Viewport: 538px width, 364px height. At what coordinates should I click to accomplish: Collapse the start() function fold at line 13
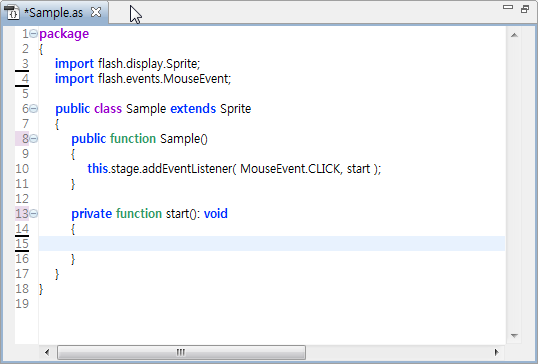(x=34, y=214)
